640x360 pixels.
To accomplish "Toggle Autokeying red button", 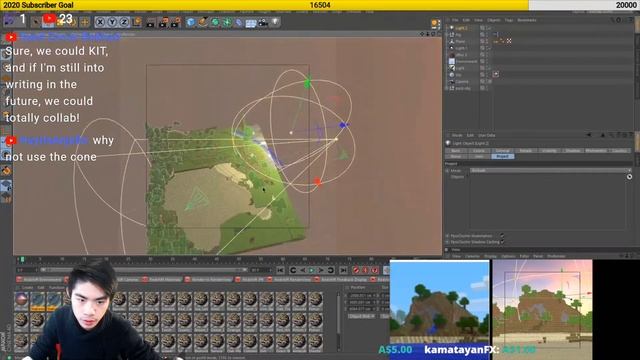I will 365,270.
